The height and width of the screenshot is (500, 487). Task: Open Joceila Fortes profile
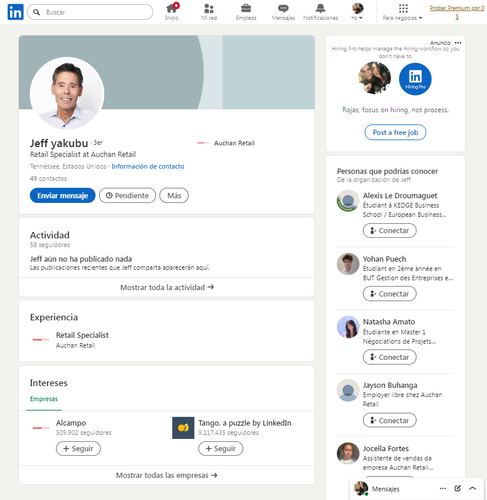coord(386,449)
